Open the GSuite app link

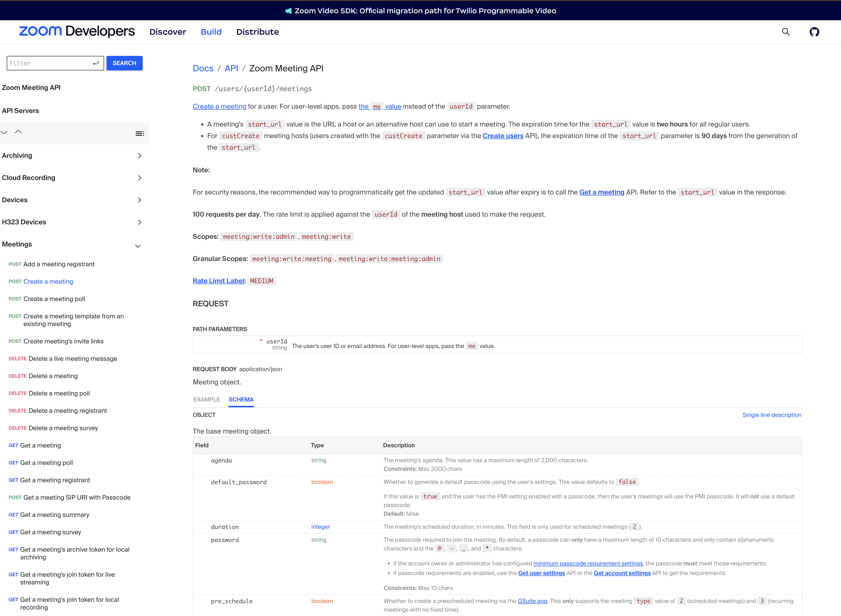point(532,601)
